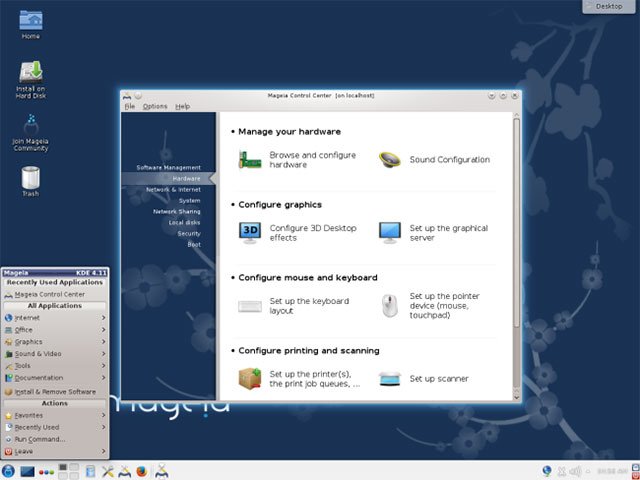Open the Trash desktop icon
This screenshot has width=640, height=480.
coord(31,178)
